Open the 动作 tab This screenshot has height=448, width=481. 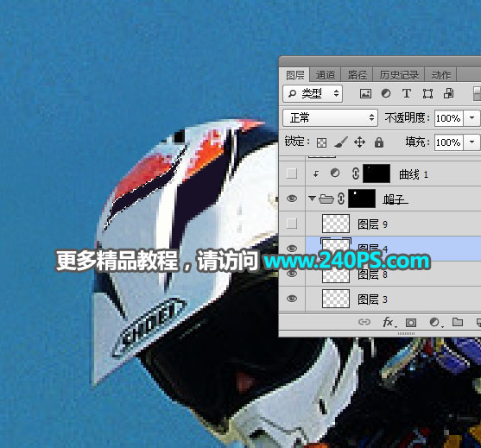click(441, 75)
